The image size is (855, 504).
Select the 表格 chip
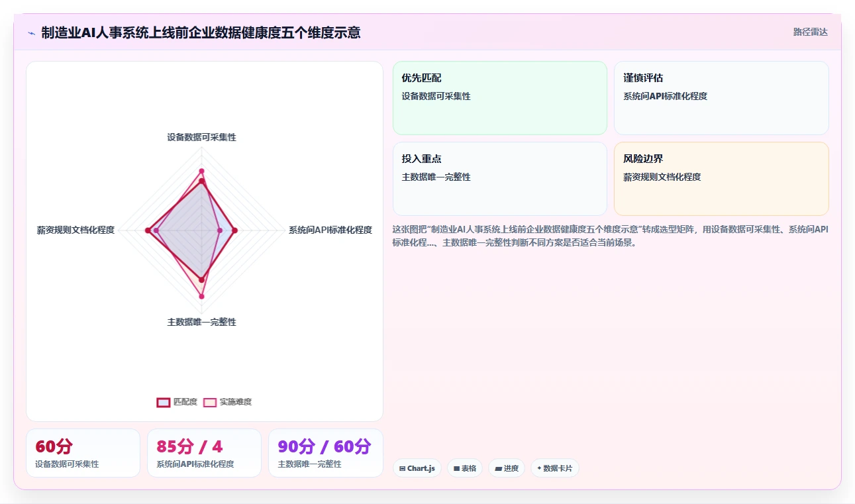pyautogui.click(x=464, y=468)
